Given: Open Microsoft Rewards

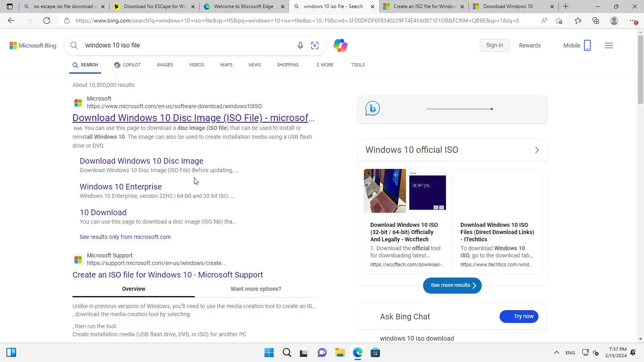Looking at the screenshot, I should point(530,45).
